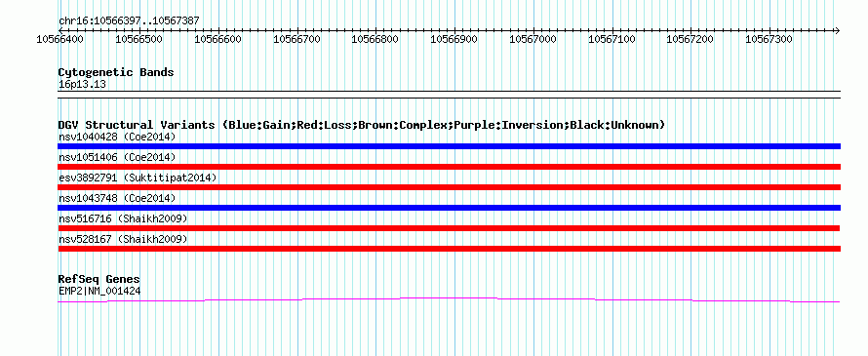Image resolution: width=868 pixels, height=356 pixels.
Task: Click the esv3892791 (Suktitipat2014) red bar
Action: [x=449, y=187]
